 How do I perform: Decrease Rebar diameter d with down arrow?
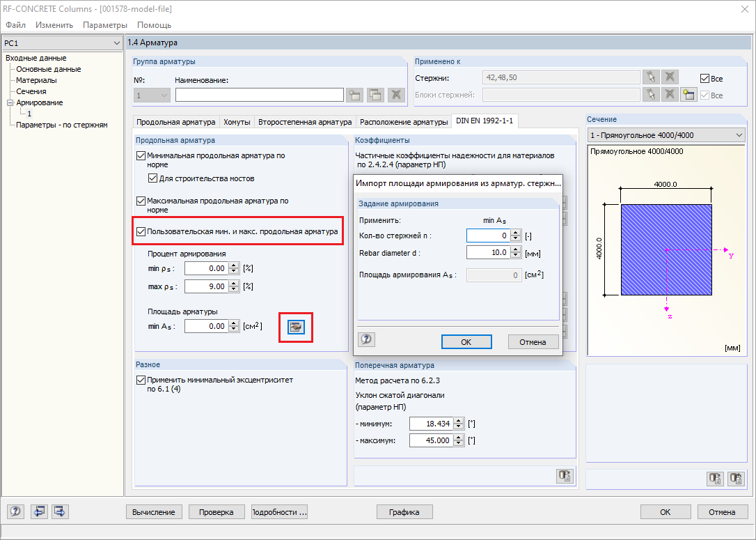[516, 255]
